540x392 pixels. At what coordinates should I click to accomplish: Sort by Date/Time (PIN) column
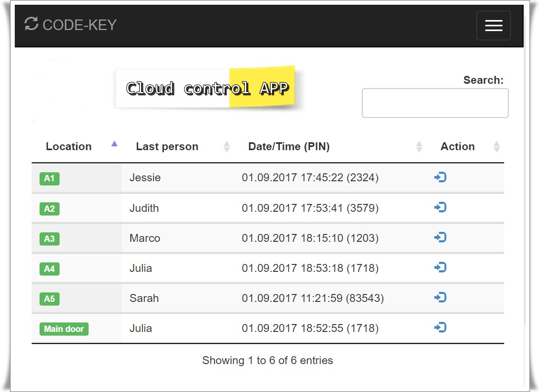(289, 146)
